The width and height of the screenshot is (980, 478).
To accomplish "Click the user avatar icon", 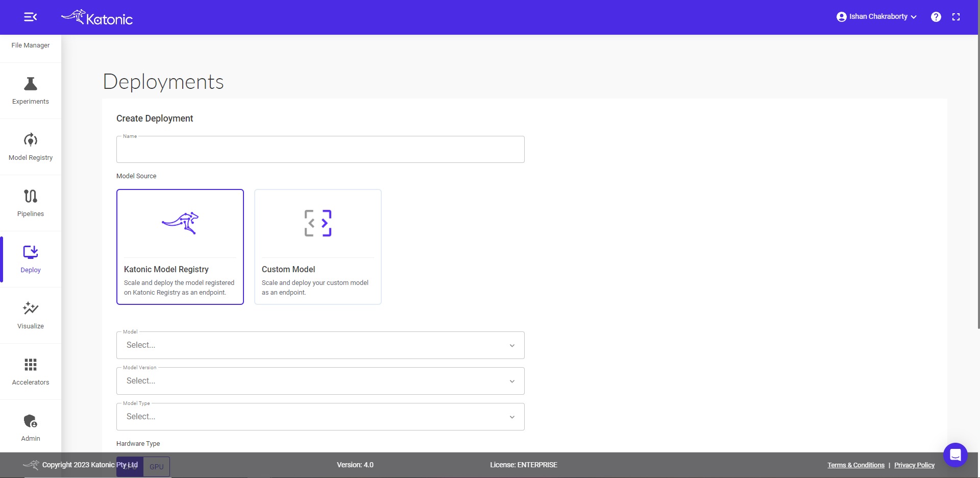I will pyautogui.click(x=841, y=17).
